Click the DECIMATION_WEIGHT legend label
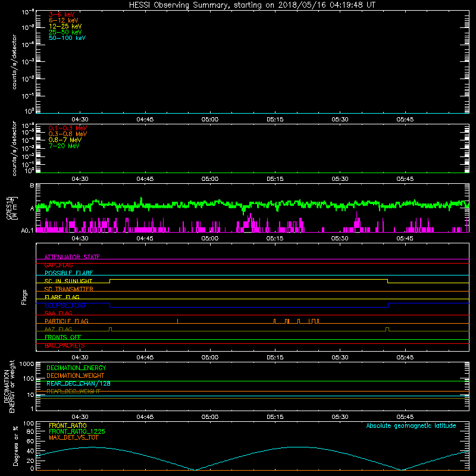 pos(76,375)
